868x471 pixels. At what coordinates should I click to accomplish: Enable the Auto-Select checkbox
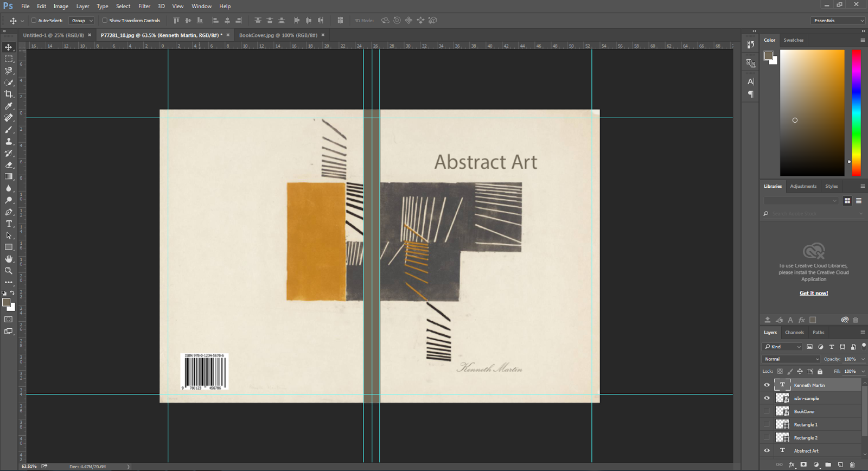(34, 21)
